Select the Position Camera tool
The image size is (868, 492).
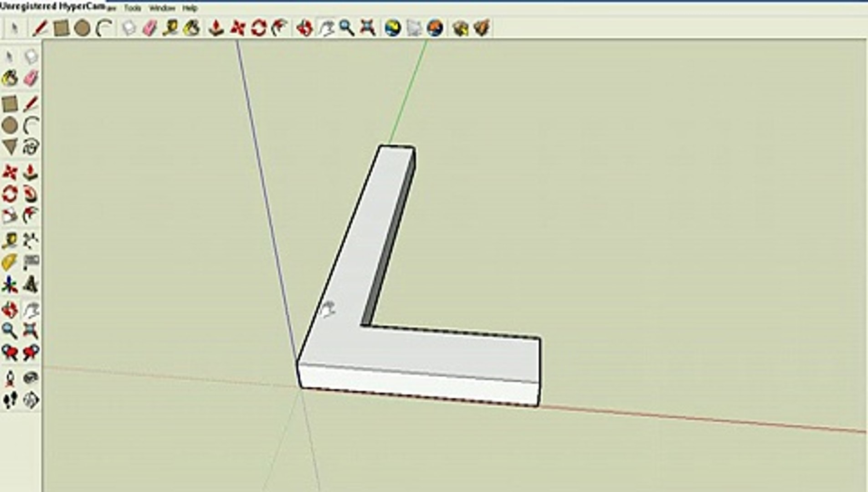point(10,379)
